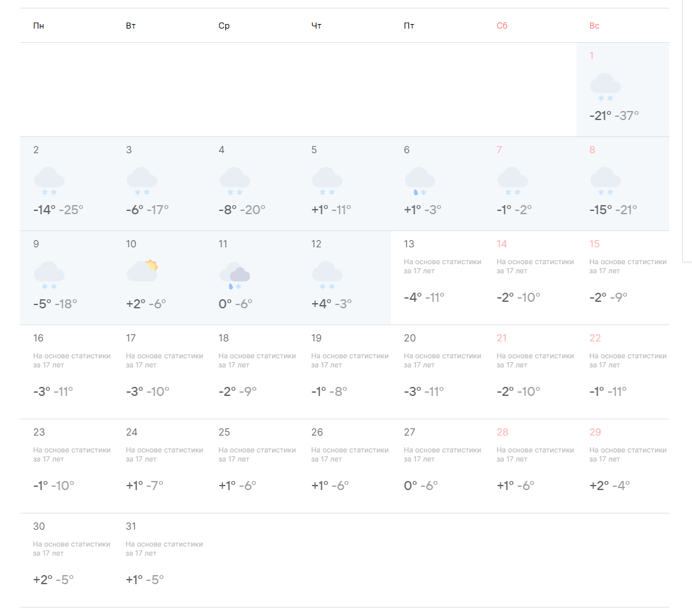This screenshot has height=616, width=692.
Task: Click the partly sunny icon on day 10
Action: coord(142,271)
